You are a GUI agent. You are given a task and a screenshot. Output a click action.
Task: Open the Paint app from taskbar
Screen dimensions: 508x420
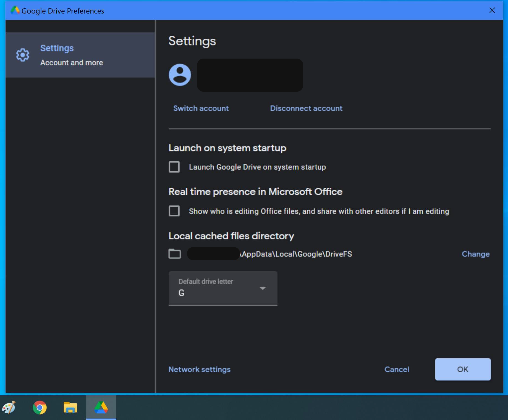pos(9,408)
